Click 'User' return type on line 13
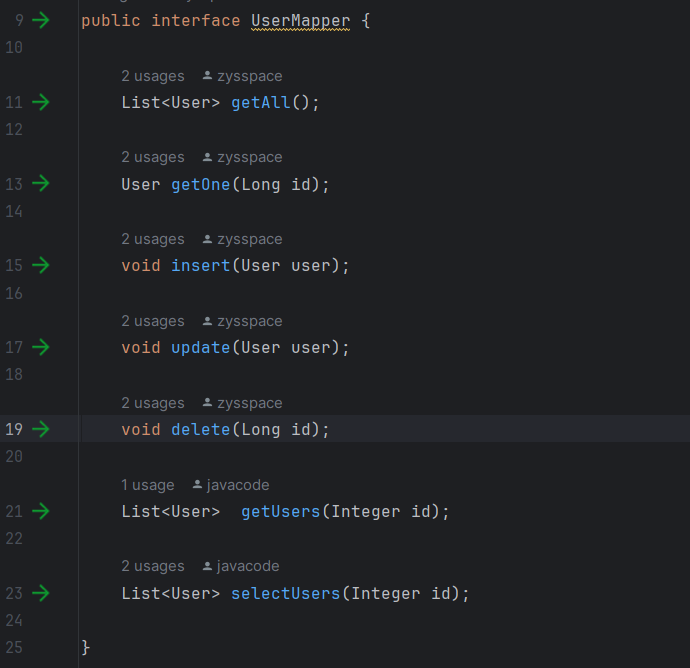Screen dimensions: 690x668 141,184
